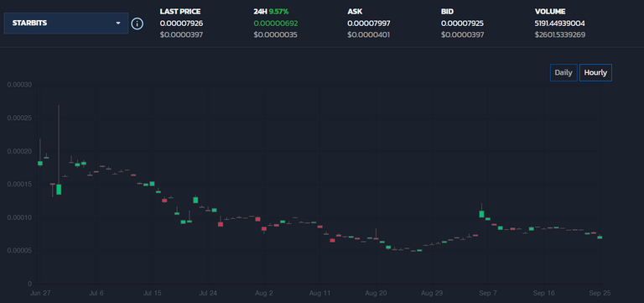This screenshot has width=644, height=303.
Task: Click the ask dollar value $0.0000401
Action: pyautogui.click(x=368, y=35)
